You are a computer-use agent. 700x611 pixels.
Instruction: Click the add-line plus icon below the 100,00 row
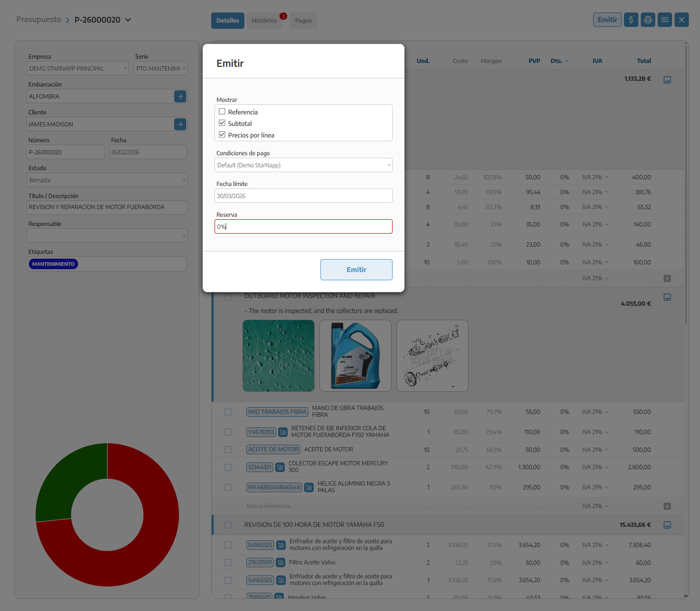[667, 278]
